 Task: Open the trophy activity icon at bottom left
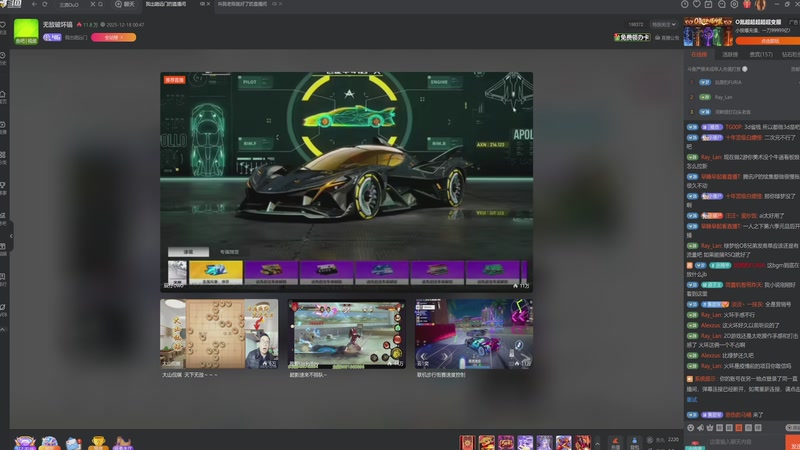pos(98,443)
